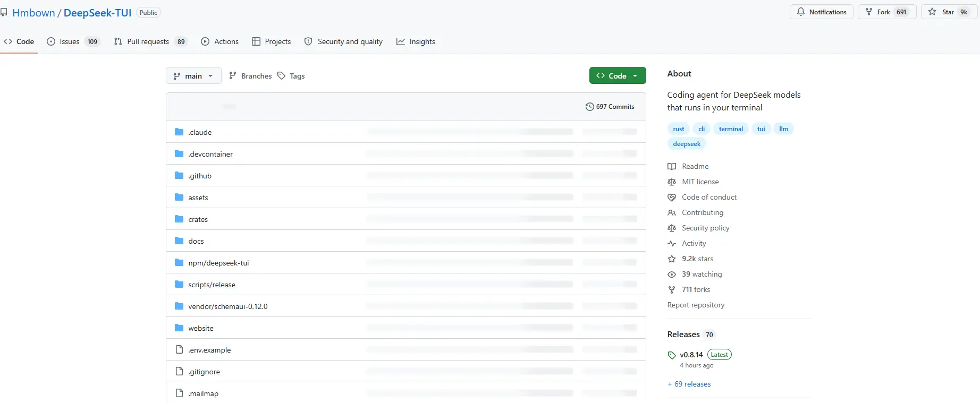Viewport: 980px width, 403px height.
Task: Select the terminal topic tag
Action: pos(731,128)
